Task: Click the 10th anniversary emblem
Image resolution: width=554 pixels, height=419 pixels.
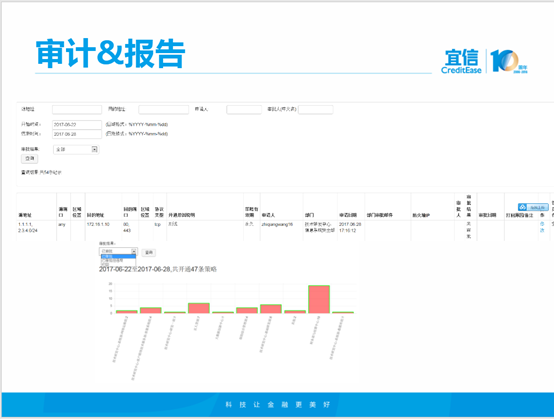Action: point(508,61)
